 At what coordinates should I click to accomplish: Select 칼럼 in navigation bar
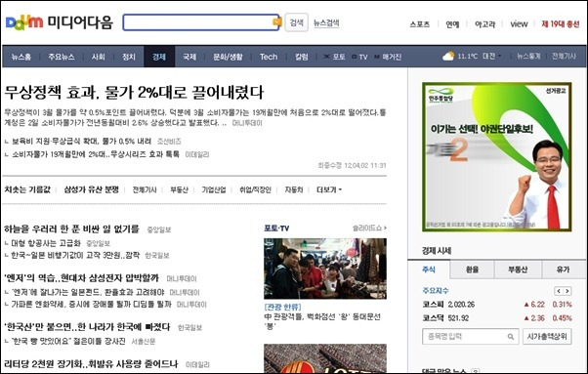point(302,57)
